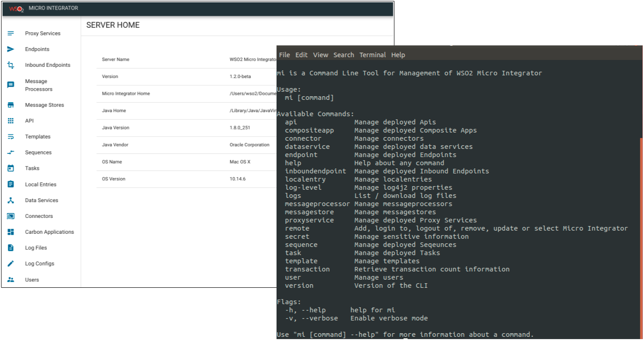Open the Terminal menu in menu bar
This screenshot has width=644, height=340.
[x=372, y=55]
